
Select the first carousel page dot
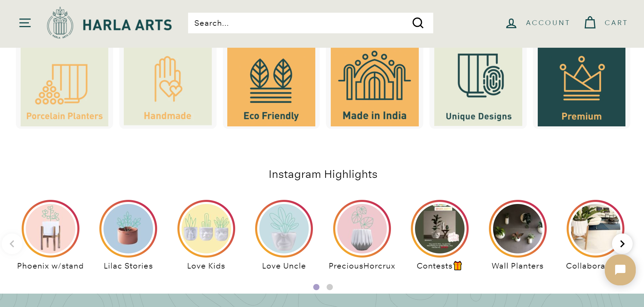click(x=316, y=287)
